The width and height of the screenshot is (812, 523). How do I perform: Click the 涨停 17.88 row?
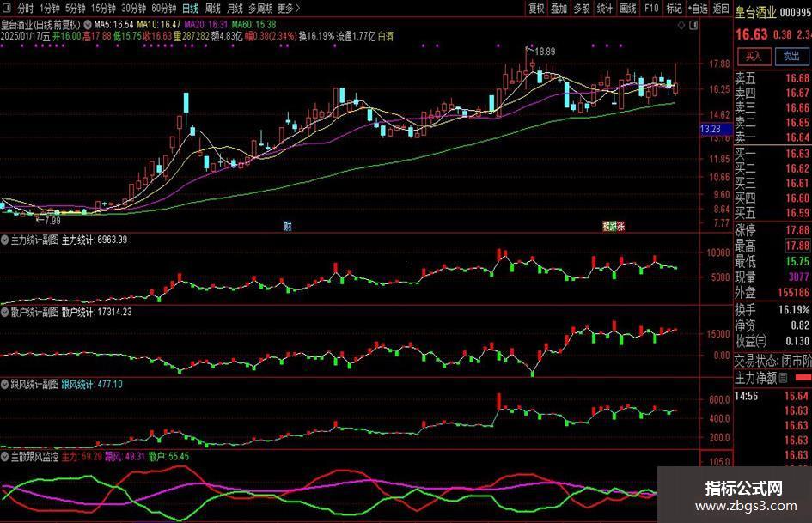[x=772, y=230]
